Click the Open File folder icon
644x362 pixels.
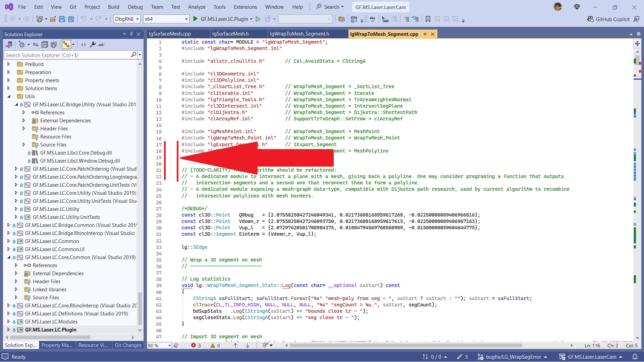pos(53,19)
